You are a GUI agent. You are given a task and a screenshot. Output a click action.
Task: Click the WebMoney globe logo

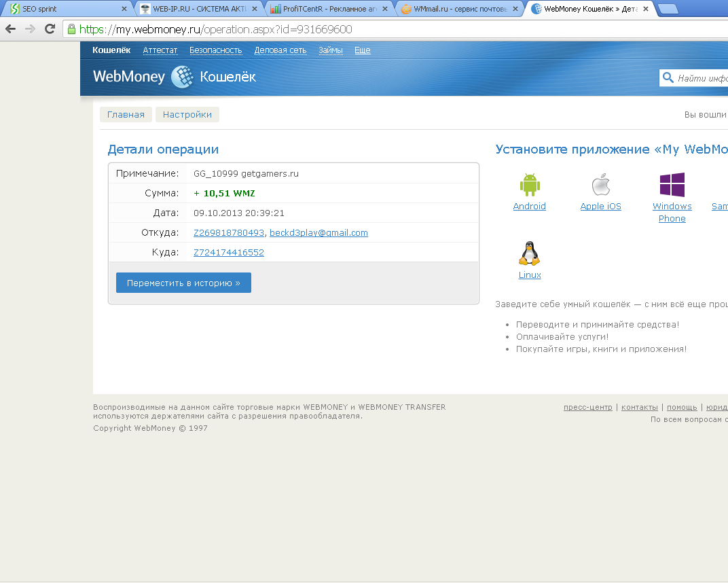182,77
